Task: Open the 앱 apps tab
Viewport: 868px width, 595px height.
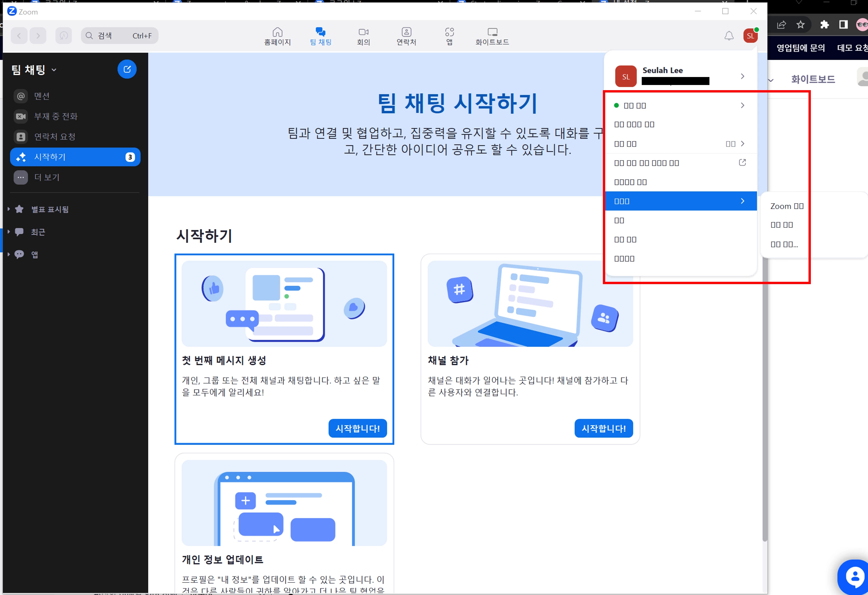Action: (449, 36)
